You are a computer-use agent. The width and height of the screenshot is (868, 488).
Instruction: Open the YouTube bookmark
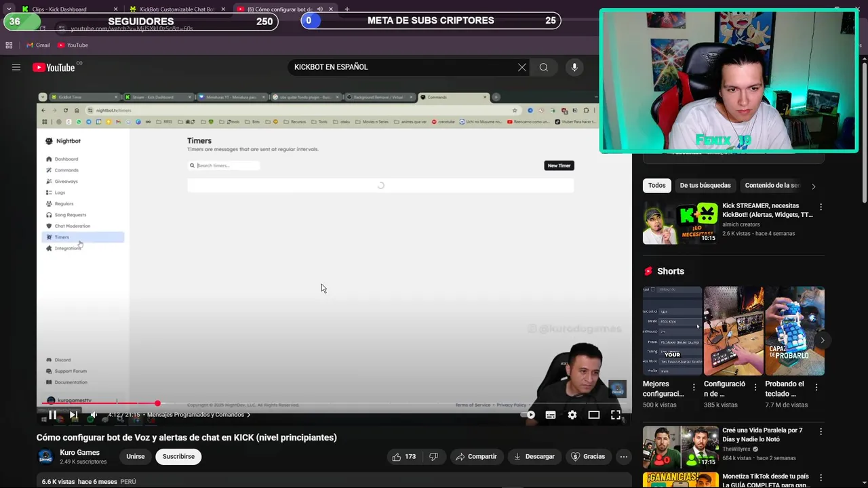click(73, 45)
